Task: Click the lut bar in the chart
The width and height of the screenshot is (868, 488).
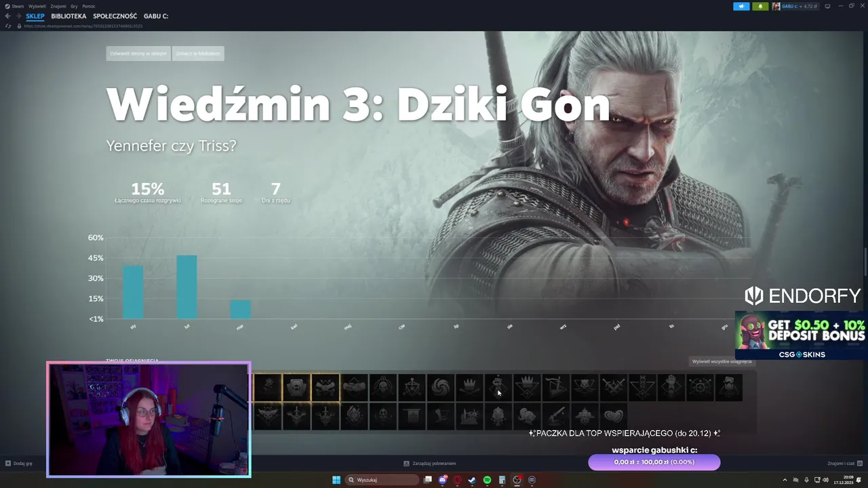Action: [186, 287]
